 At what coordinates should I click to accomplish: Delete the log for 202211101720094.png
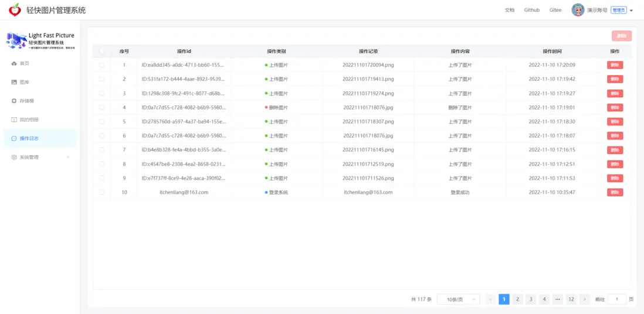click(x=615, y=65)
